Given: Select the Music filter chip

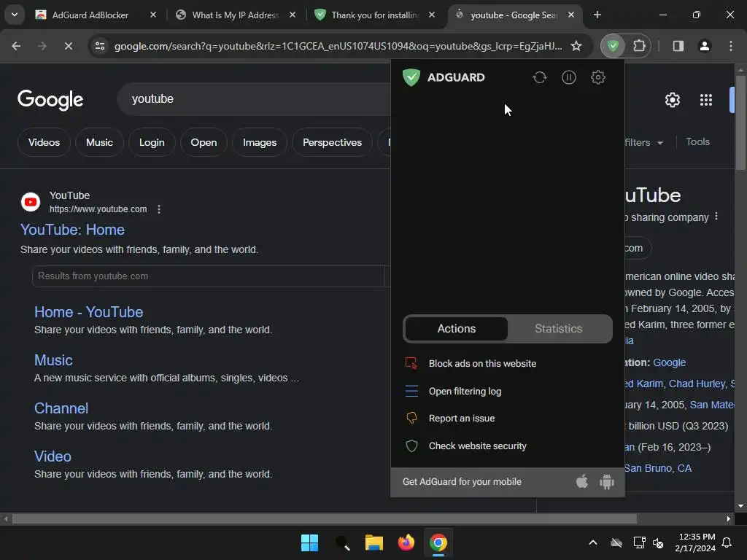Looking at the screenshot, I should (99, 142).
